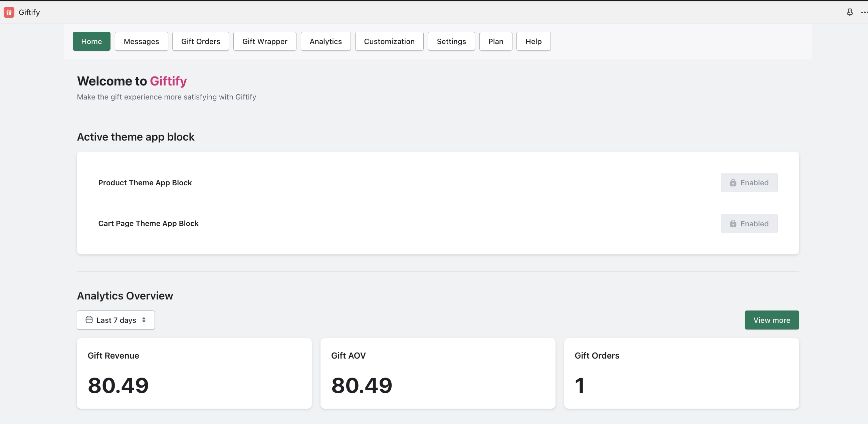Switch to the Gift Orders tab

click(200, 41)
